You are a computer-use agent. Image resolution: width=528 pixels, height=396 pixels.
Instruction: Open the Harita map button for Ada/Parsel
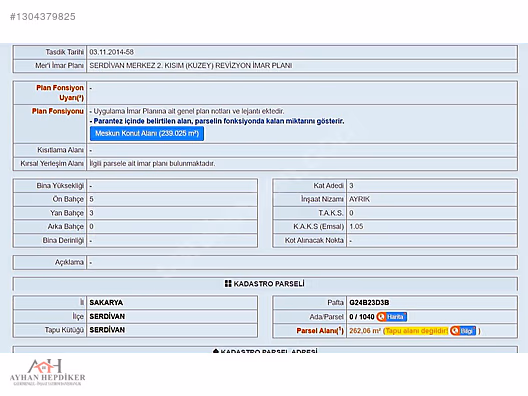(392, 317)
